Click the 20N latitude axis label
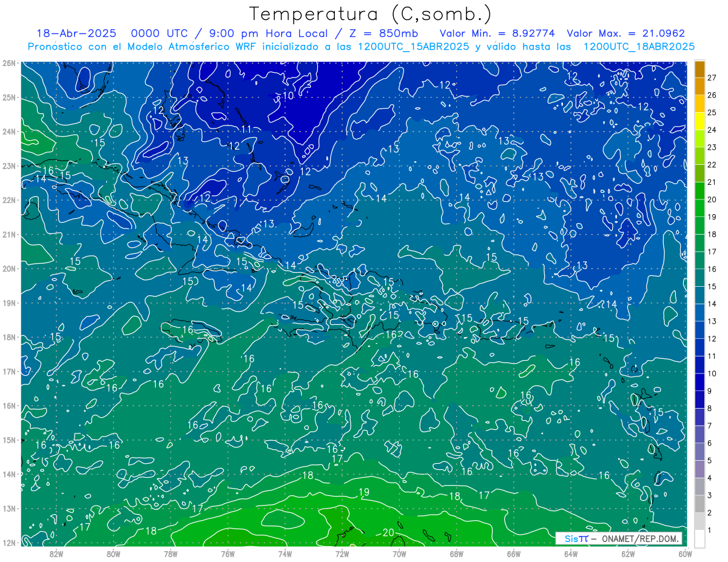 tap(9, 269)
